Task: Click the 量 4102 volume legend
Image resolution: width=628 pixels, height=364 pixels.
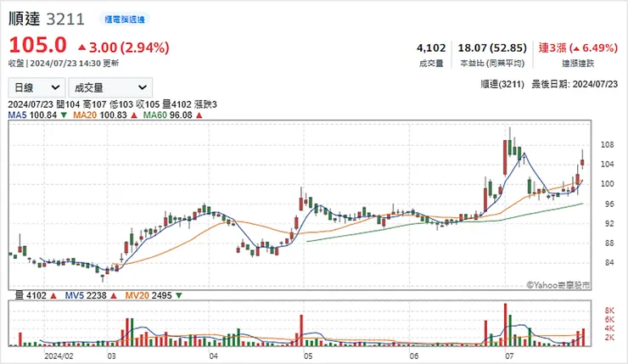Action: (x=31, y=295)
